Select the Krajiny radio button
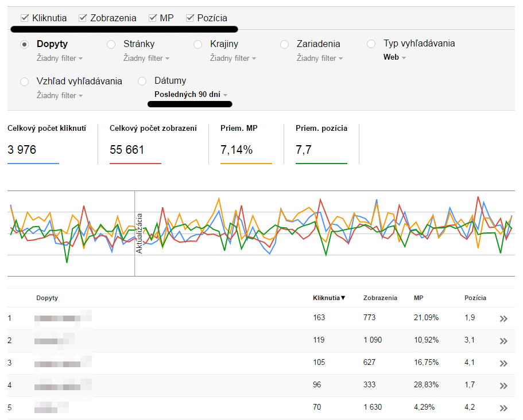Image resolution: width=523 pixels, height=420 pixels. coord(198,44)
